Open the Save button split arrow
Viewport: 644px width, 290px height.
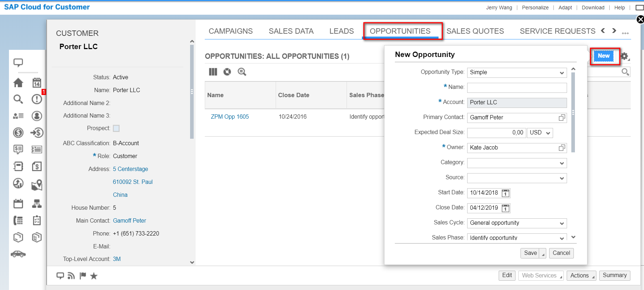pyautogui.click(x=543, y=253)
